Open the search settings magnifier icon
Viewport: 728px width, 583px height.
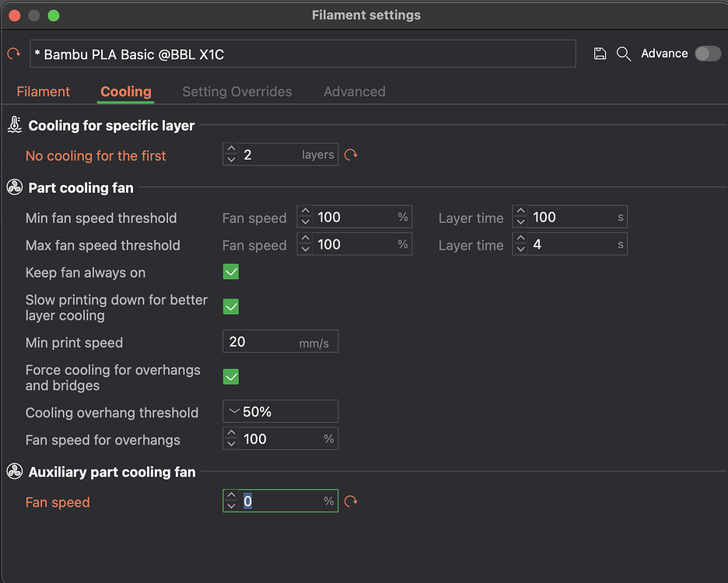pyautogui.click(x=623, y=54)
